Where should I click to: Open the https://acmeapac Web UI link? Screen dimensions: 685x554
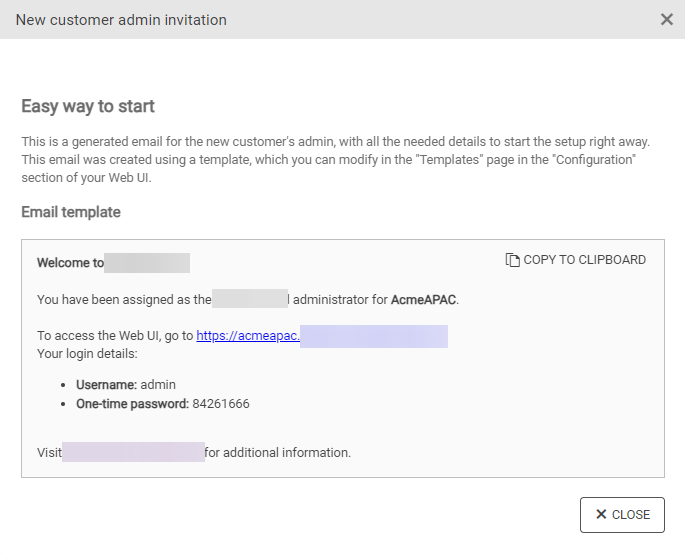point(247,336)
